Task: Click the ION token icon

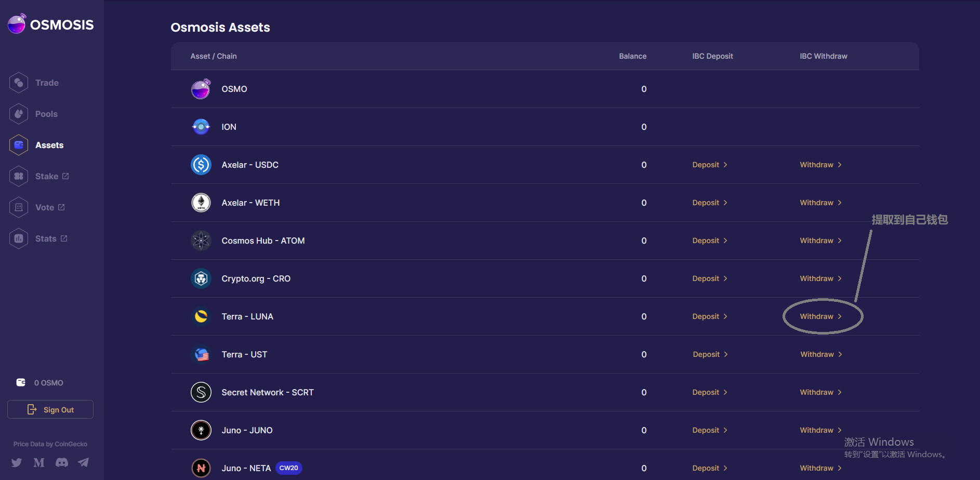Action: [201, 127]
